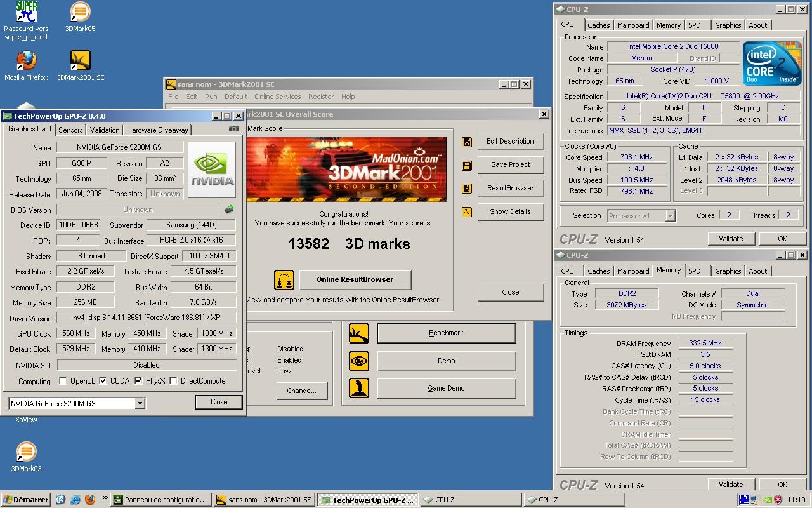Click the NVIDIA system tray icon
This screenshot has height=508, width=812.
point(766,500)
